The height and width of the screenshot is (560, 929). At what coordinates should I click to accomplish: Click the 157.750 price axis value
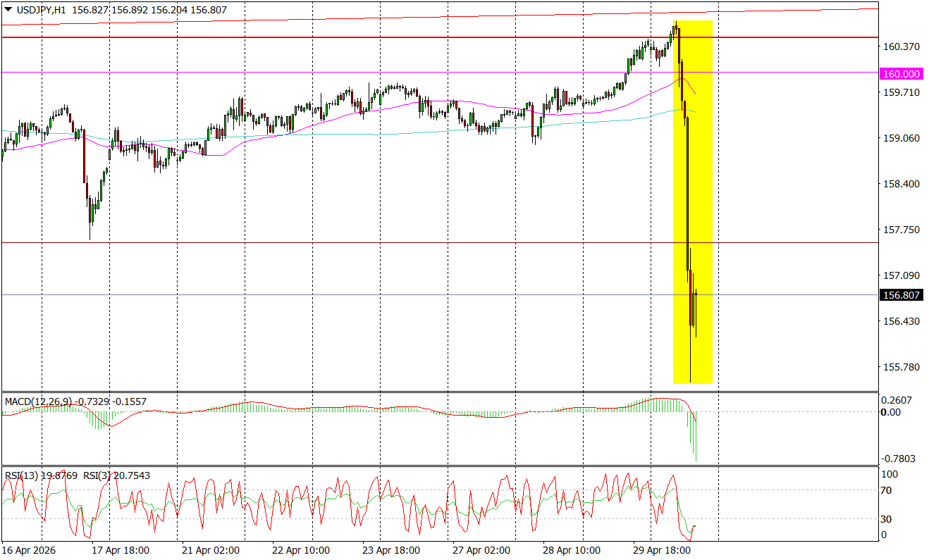[901, 230]
